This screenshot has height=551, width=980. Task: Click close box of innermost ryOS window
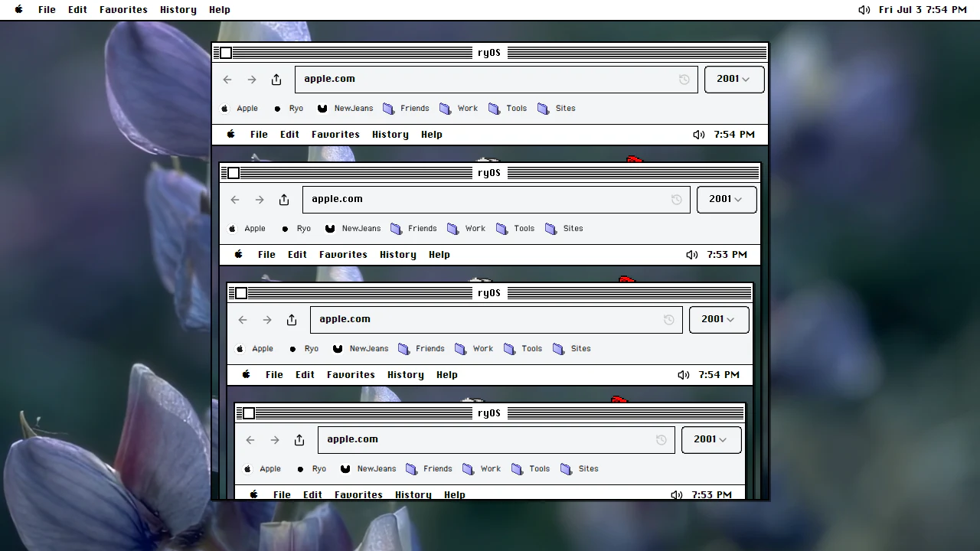point(249,413)
